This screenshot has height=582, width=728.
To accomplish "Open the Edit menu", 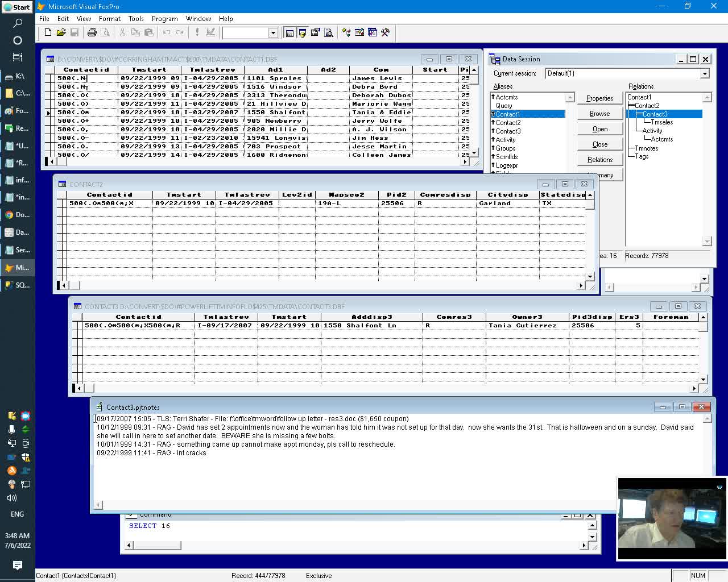I will pyautogui.click(x=63, y=19).
